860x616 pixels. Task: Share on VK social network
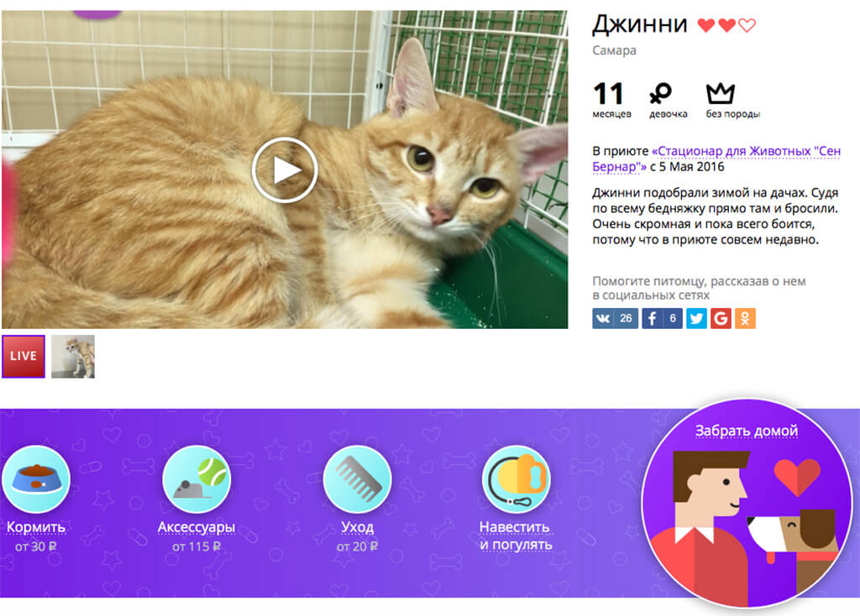click(615, 318)
